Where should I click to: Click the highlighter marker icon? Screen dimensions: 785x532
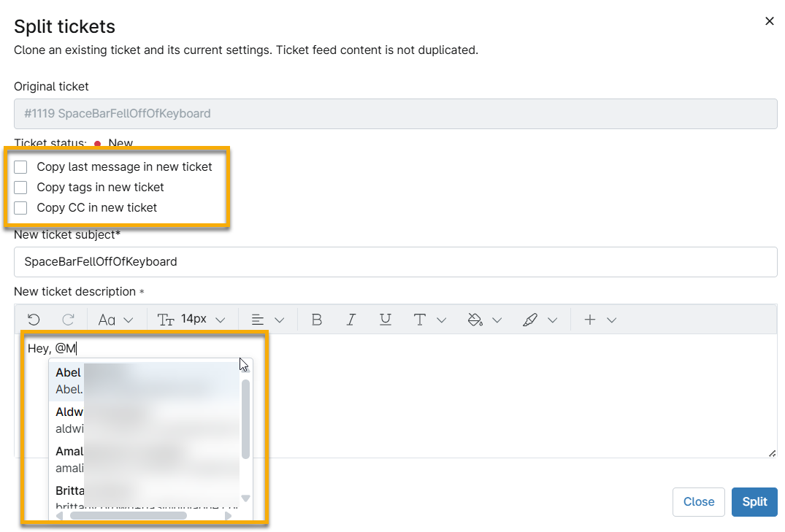[531, 320]
